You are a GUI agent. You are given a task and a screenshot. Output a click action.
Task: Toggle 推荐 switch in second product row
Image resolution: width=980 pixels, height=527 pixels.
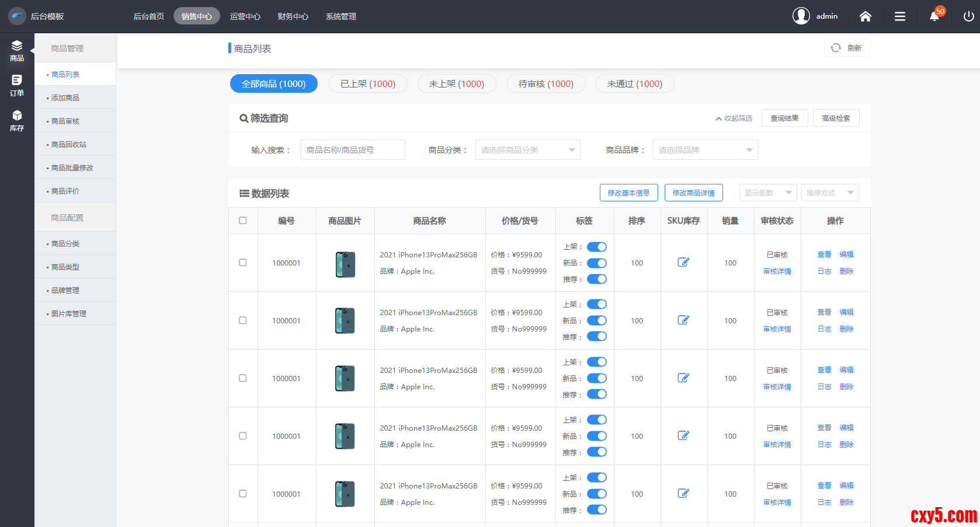(596, 336)
